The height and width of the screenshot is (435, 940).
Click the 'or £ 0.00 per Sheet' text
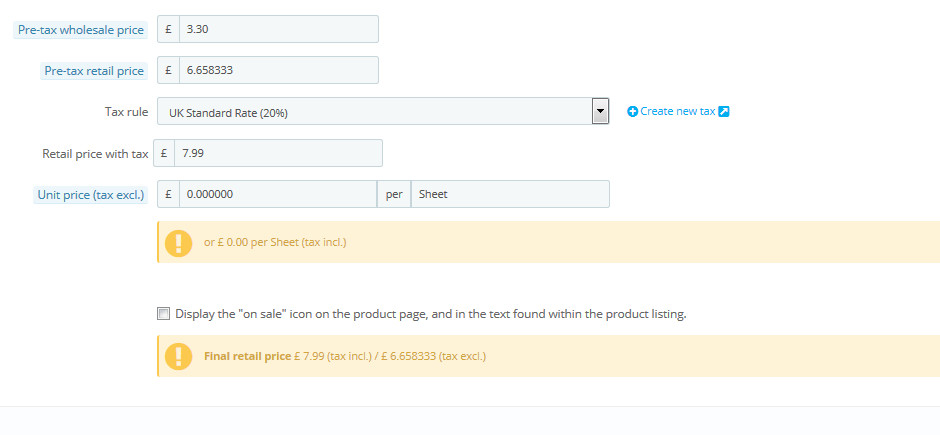pyautogui.click(x=275, y=243)
